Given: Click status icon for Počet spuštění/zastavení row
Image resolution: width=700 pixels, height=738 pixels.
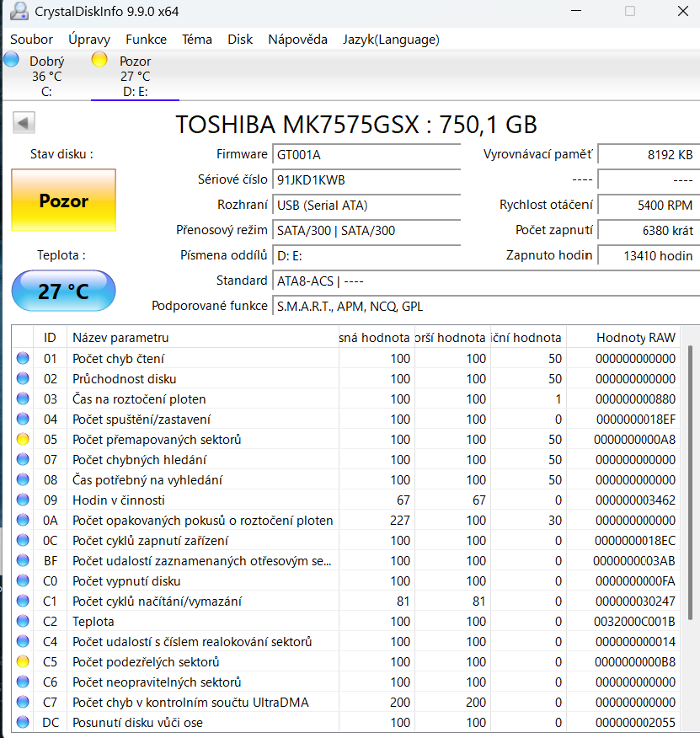Looking at the screenshot, I should [x=23, y=419].
